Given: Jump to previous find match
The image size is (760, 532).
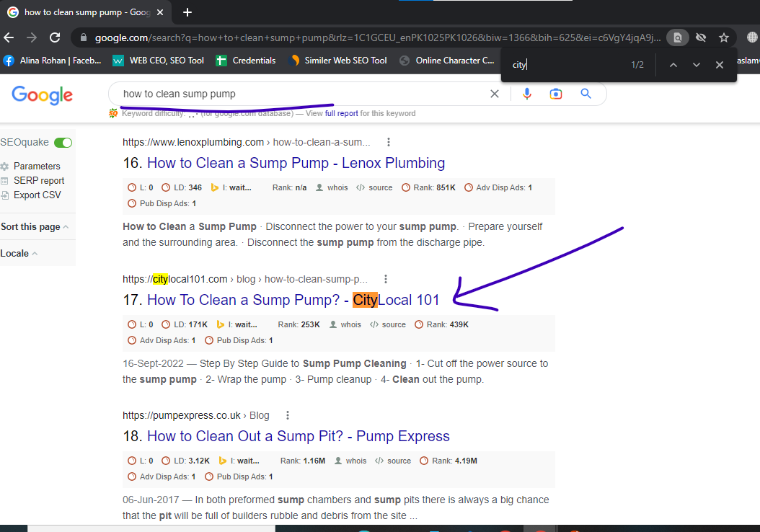Looking at the screenshot, I should pos(673,65).
